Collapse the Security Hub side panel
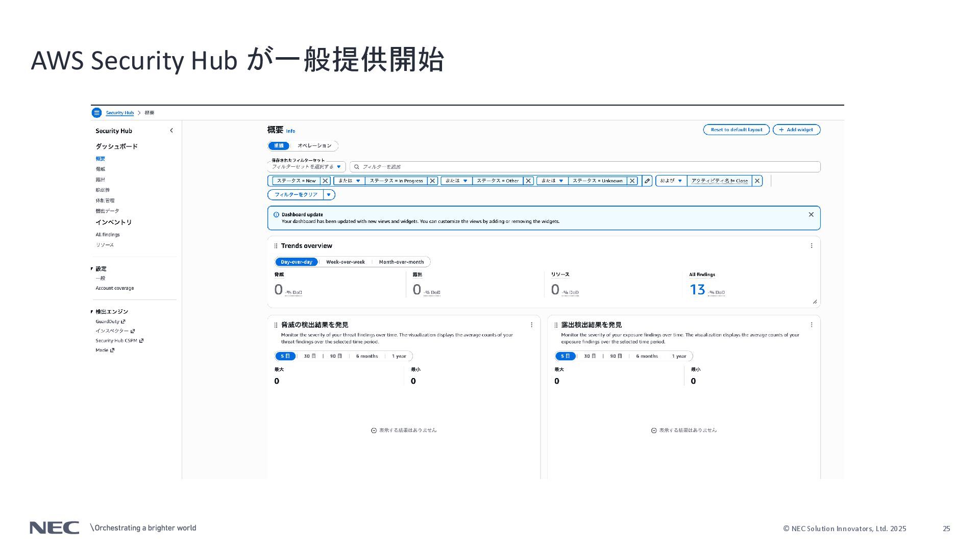Image resolution: width=980 pixels, height=551 pixels. [171, 131]
